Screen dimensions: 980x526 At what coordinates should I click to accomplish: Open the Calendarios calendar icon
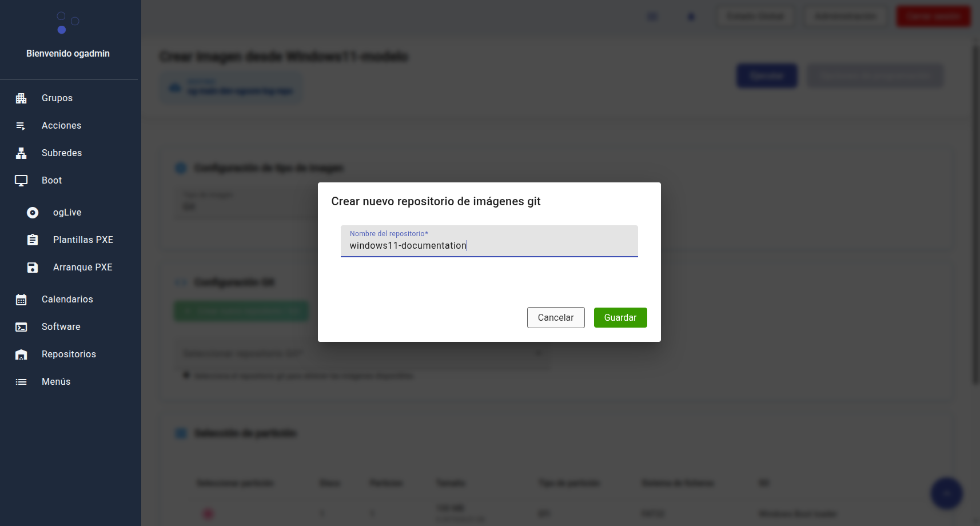point(21,300)
